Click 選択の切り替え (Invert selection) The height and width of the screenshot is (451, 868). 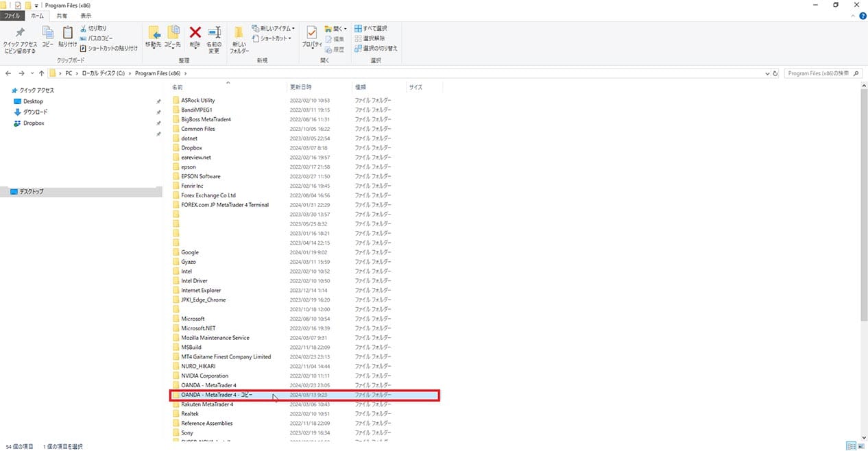[376, 49]
